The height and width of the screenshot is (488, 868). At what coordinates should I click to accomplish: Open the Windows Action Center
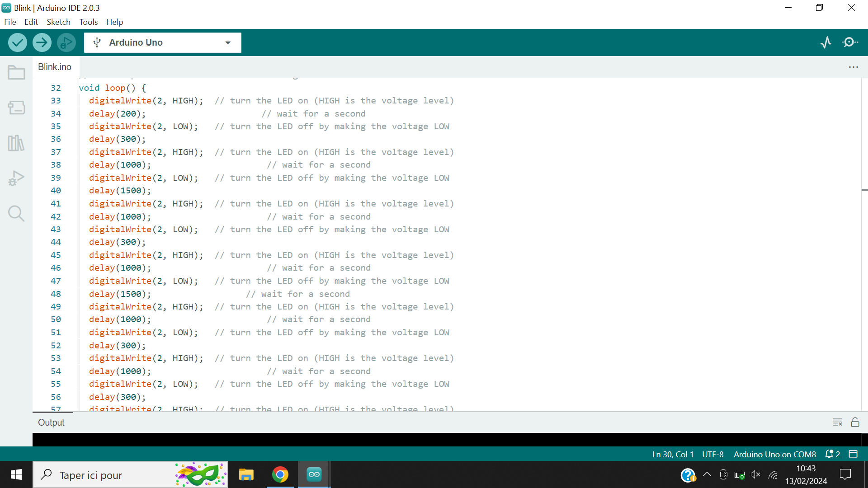pyautogui.click(x=845, y=474)
